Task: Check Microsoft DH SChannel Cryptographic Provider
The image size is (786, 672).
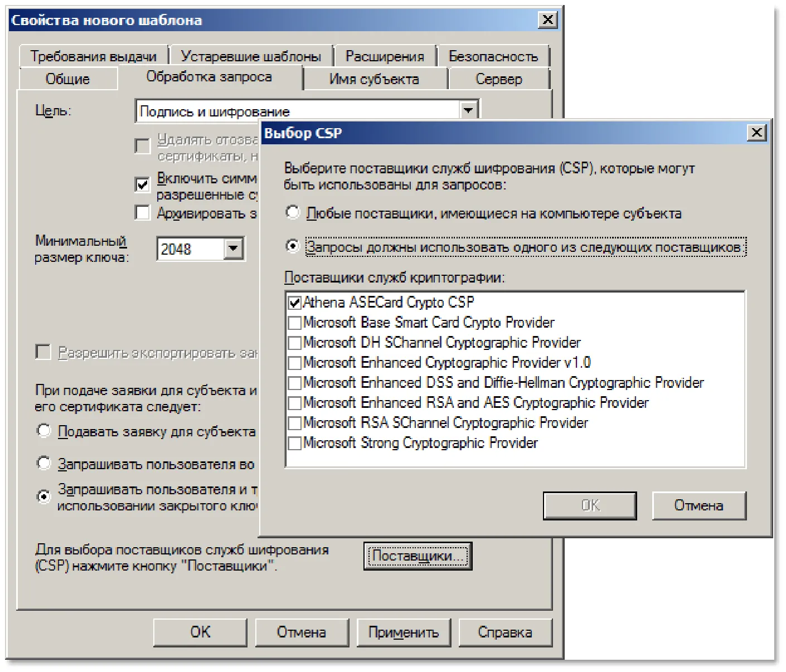Action: point(294,343)
